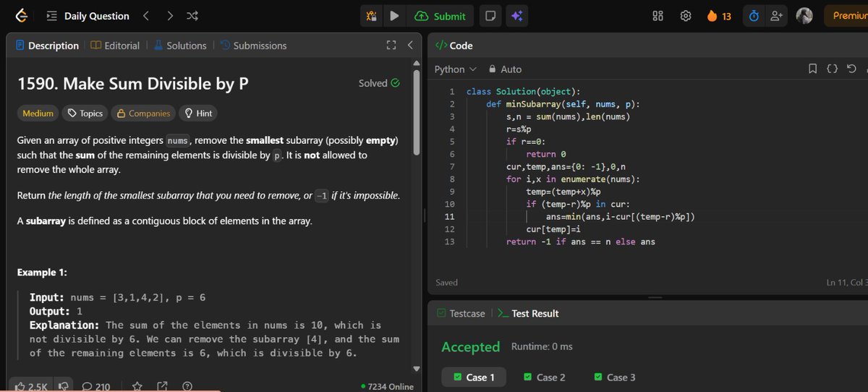Viewport: 868px width, 392px height.
Task: Like the problem with thumbs-up
Action: 30,386
